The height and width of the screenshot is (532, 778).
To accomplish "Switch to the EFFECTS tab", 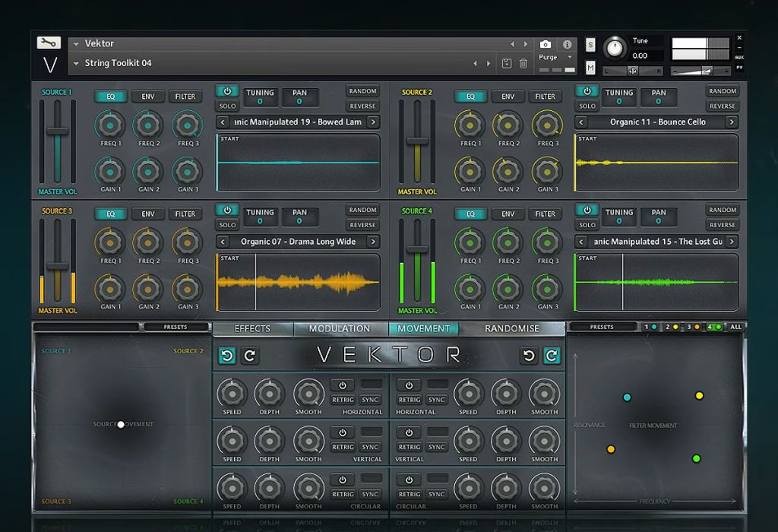I will (x=252, y=328).
